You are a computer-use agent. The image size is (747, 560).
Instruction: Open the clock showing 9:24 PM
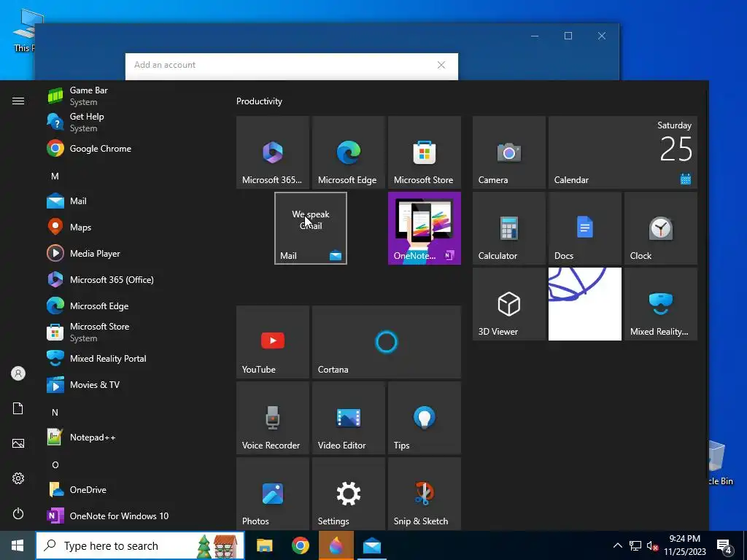[x=685, y=545]
